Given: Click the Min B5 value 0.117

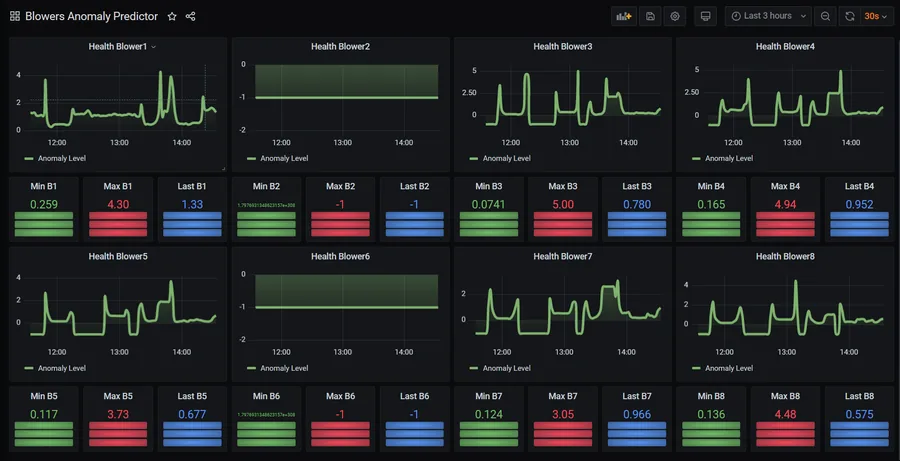Looking at the screenshot, I should click(x=44, y=414).
